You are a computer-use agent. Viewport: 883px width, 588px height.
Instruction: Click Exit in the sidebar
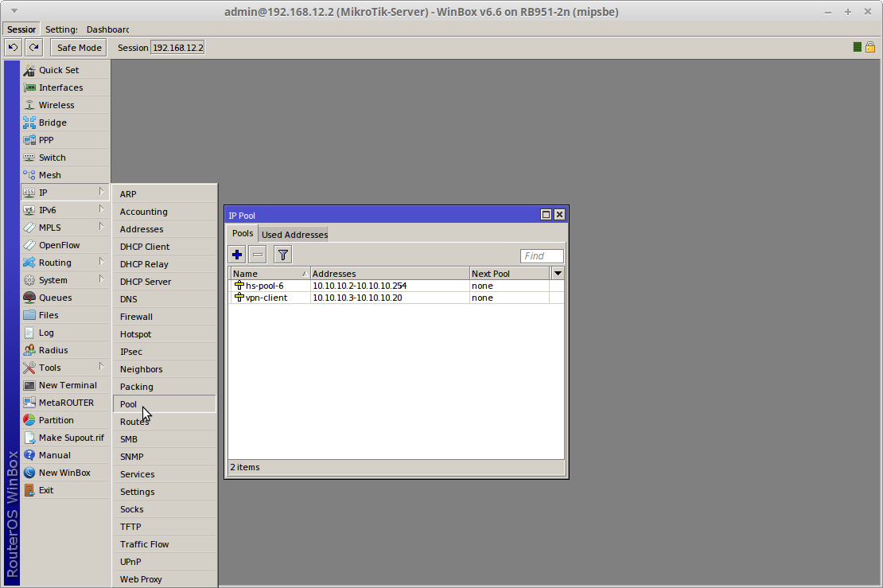pos(65,489)
